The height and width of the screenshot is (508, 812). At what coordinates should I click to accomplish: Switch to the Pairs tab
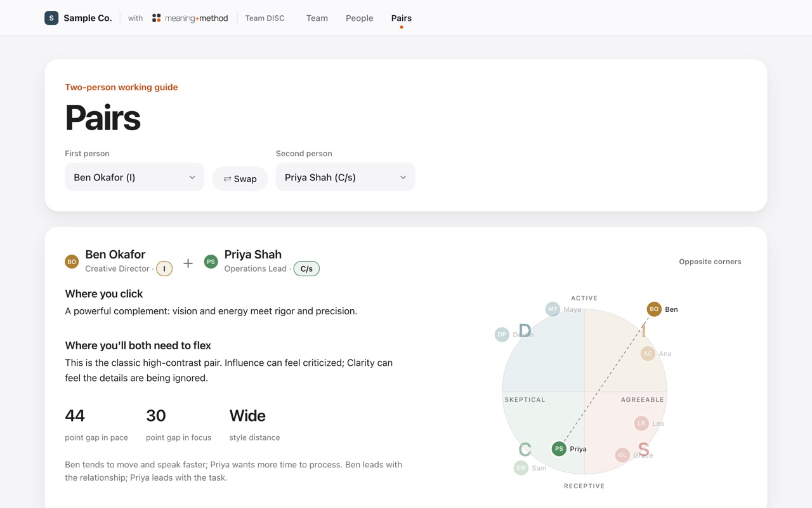[x=402, y=18]
